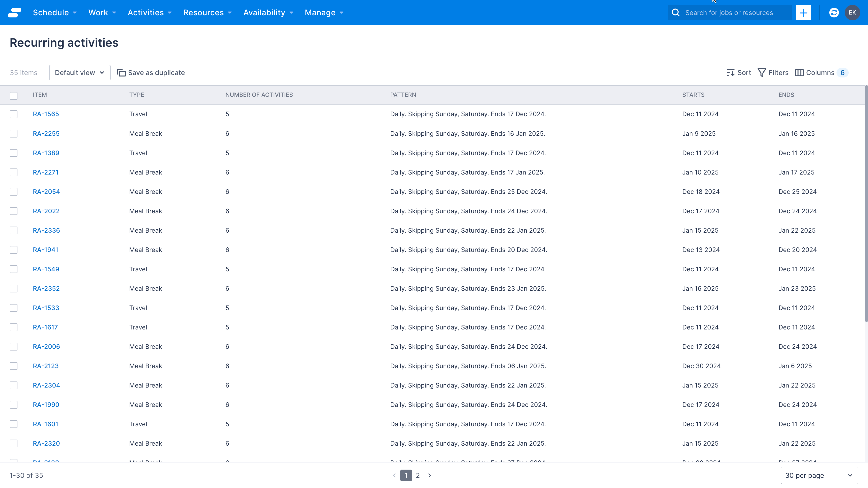Screen dimensions: 868x488
Task: Toggle the checkbox for RA-1565 row
Action: 14,114
